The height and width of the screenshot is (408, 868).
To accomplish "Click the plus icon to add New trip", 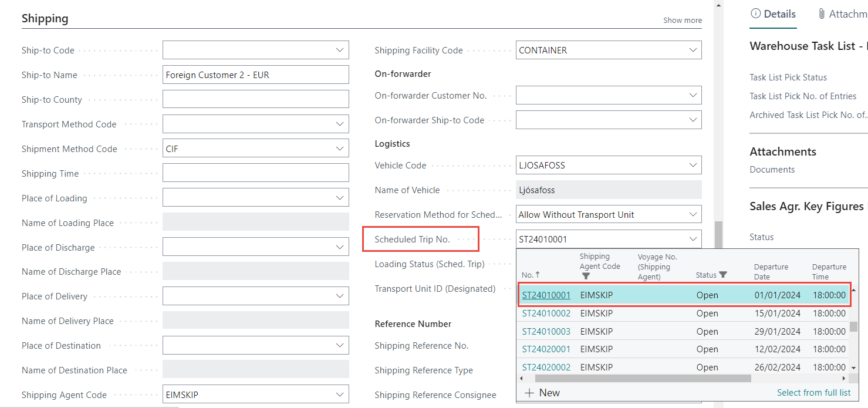I will (529, 393).
